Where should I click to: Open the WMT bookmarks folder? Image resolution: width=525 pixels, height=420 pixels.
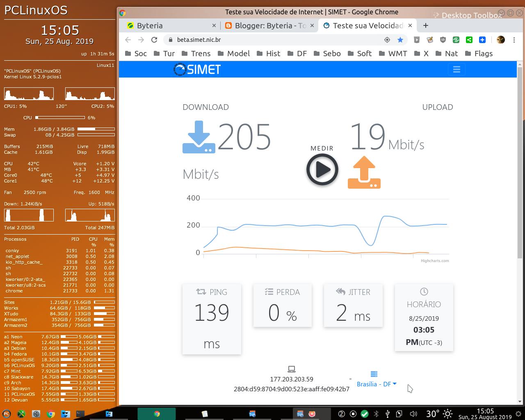(x=393, y=53)
